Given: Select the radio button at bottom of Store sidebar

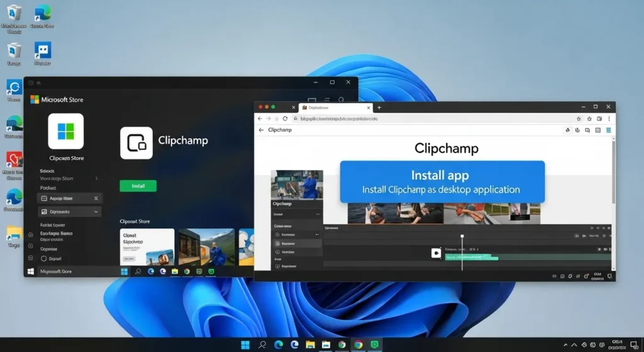Looking at the screenshot, I should tap(43, 259).
